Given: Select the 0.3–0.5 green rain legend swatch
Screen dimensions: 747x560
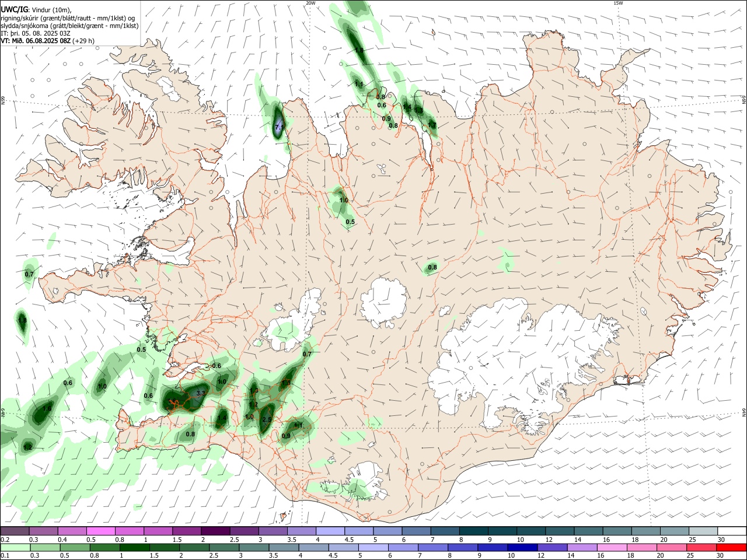Looking at the screenshot, I should 45,547.
